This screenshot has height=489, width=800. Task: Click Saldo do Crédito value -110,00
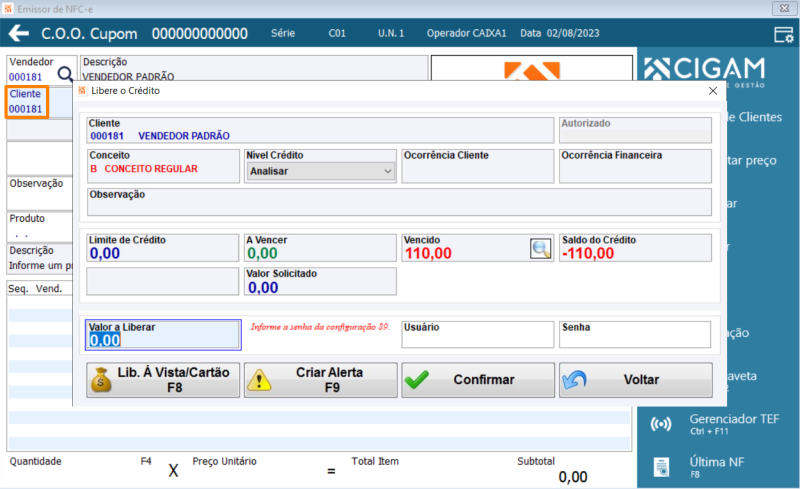click(x=588, y=254)
